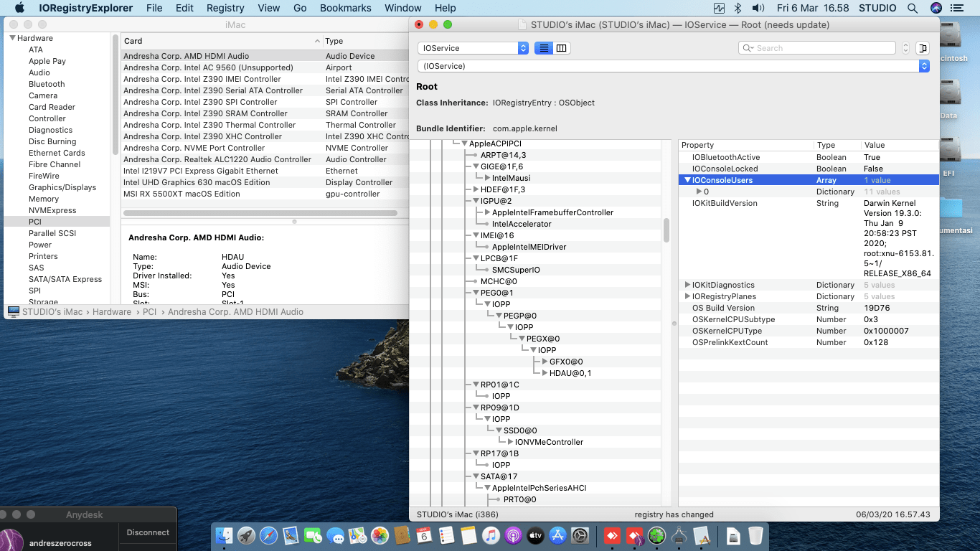This screenshot has width=980, height=551.
Task: Open Reminders from the Dock
Action: 446,535
